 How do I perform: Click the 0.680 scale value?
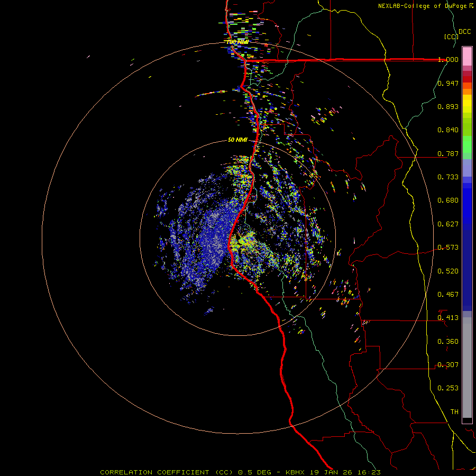click(448, 200)
